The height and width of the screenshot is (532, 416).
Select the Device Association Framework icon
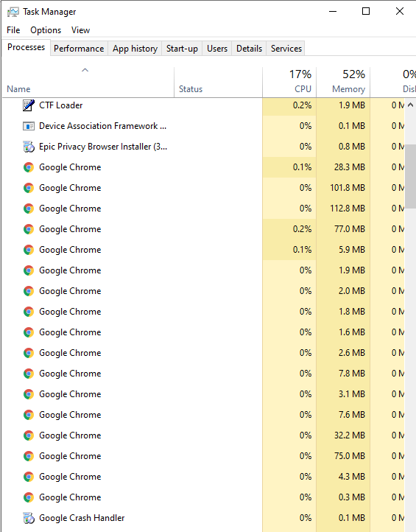(x=29, y=126)
